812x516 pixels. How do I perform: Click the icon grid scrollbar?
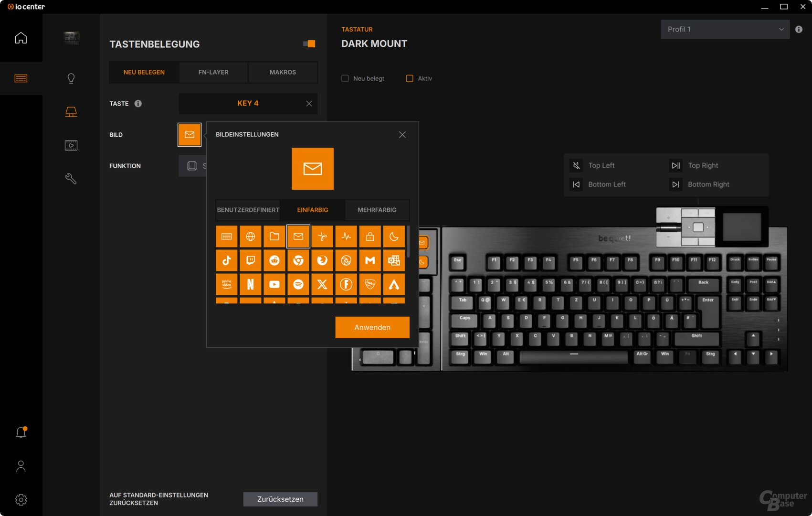tap(408, 241)
